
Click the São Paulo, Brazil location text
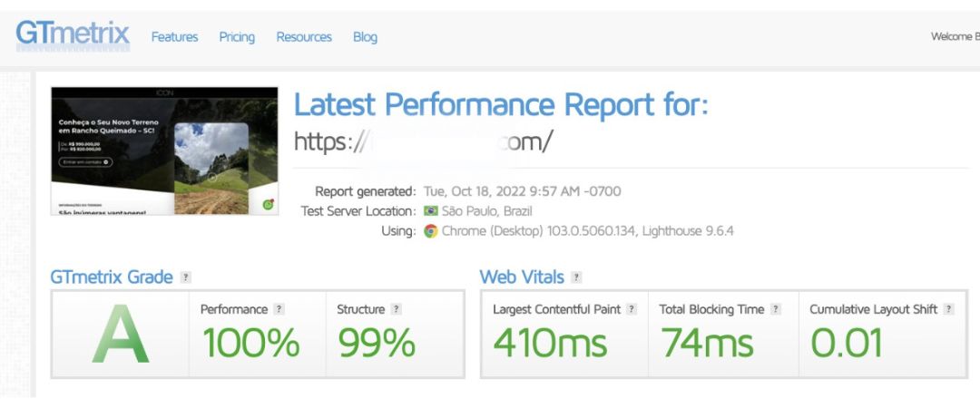(487, 211)
